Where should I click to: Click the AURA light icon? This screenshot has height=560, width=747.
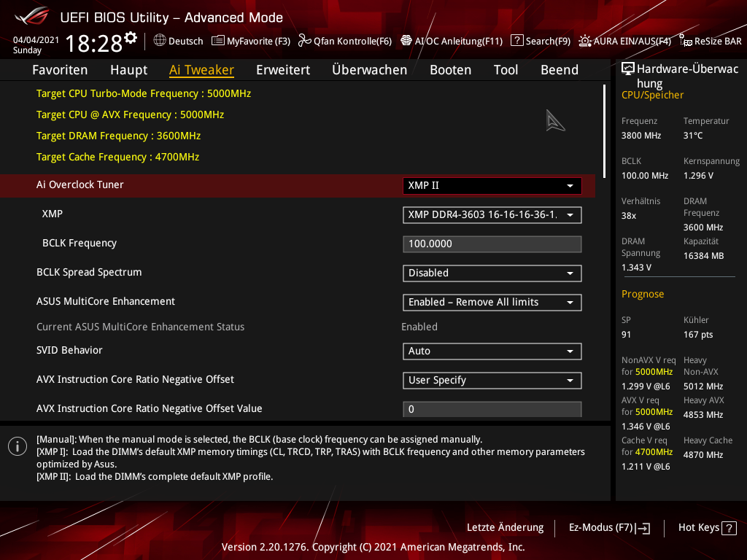(x=584, y=41)
